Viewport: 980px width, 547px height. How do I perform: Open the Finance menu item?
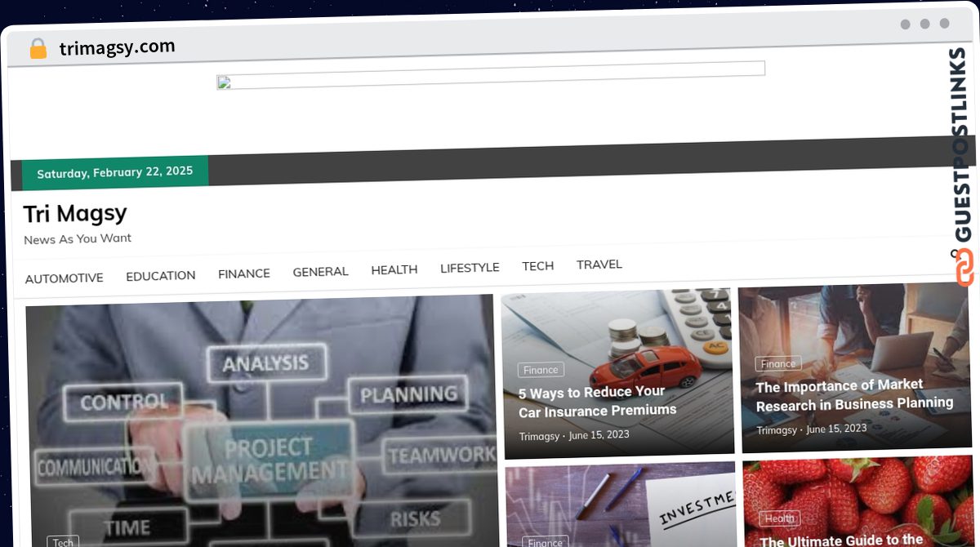pos(244,273)
